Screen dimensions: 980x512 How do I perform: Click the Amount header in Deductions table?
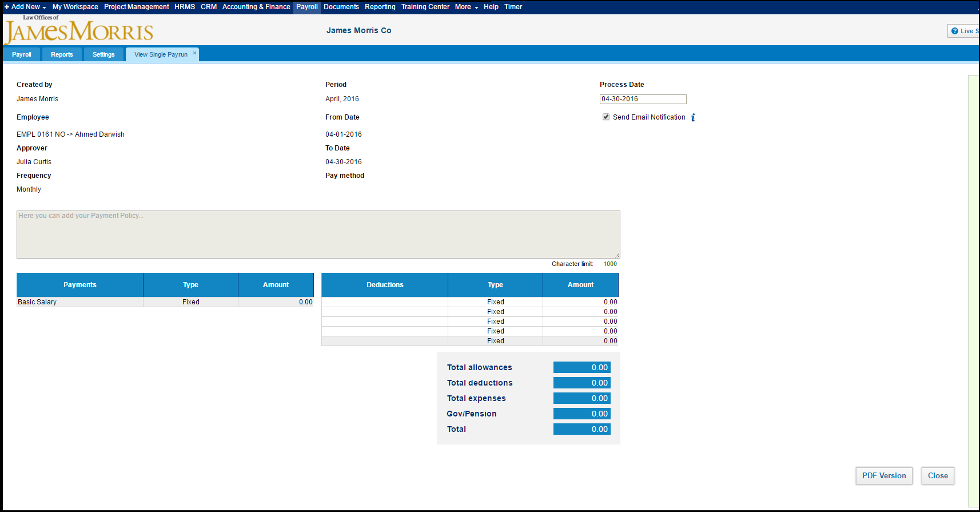pyautogui.click(x=580, y=285)
